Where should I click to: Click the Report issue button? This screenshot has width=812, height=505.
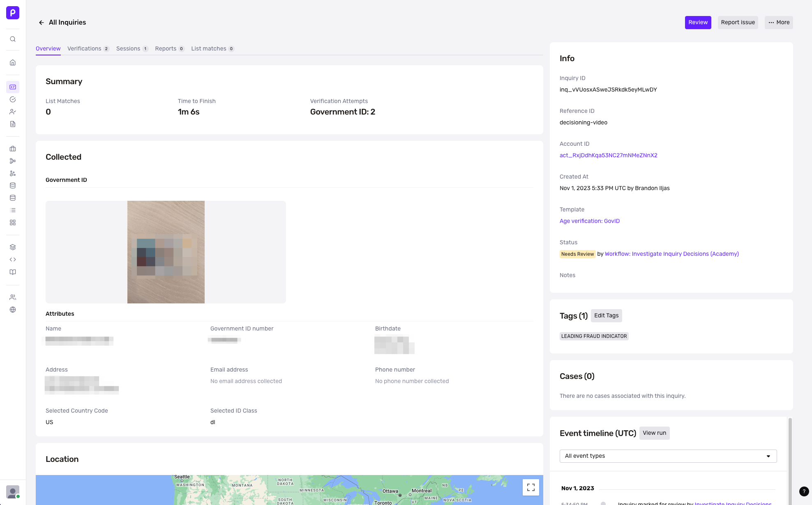pos(738,23)
